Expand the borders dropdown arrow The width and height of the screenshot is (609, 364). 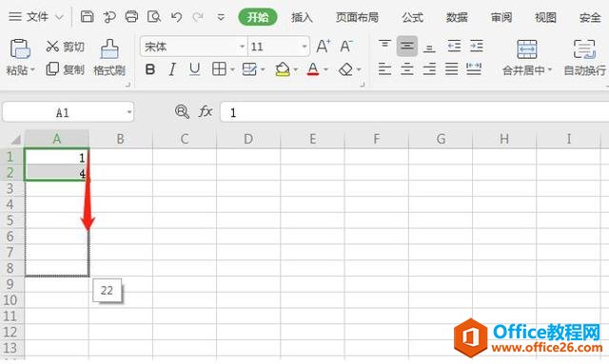click(232, 69)
